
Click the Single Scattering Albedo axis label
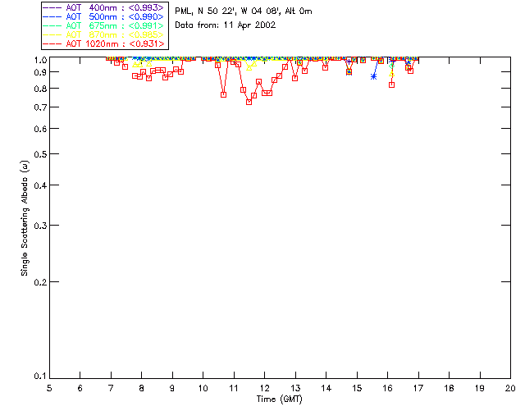tap(25, 218)
